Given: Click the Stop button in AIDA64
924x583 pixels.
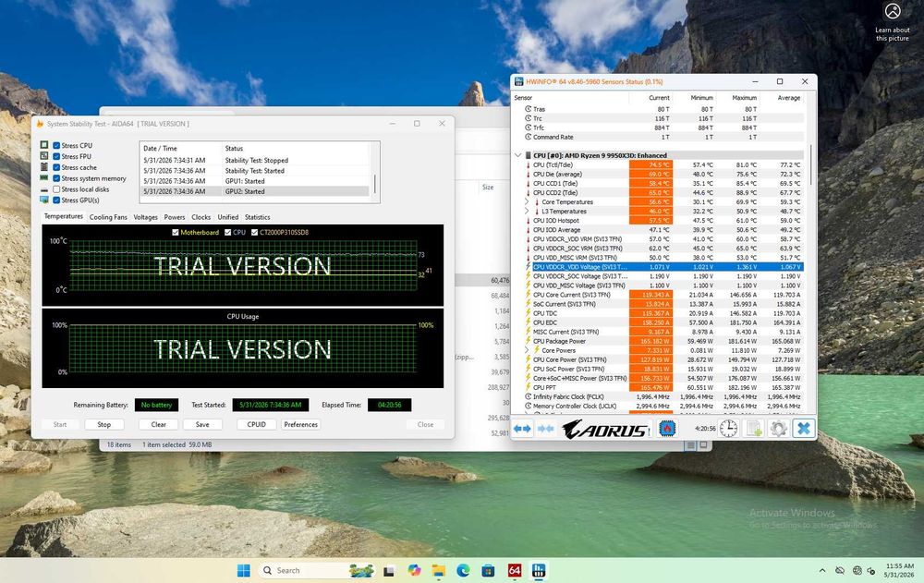Looking at the screenshot, I should tap(103, 424).
